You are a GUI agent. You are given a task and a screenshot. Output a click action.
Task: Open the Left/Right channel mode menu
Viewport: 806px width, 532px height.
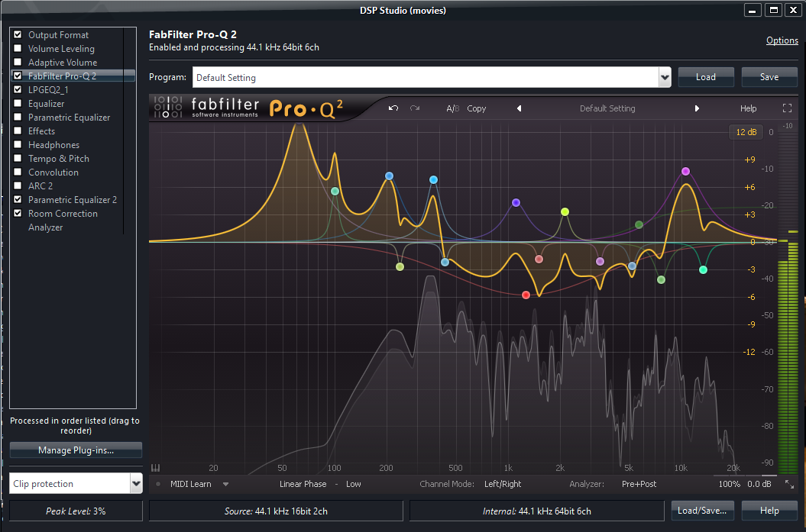click(503, 484)
